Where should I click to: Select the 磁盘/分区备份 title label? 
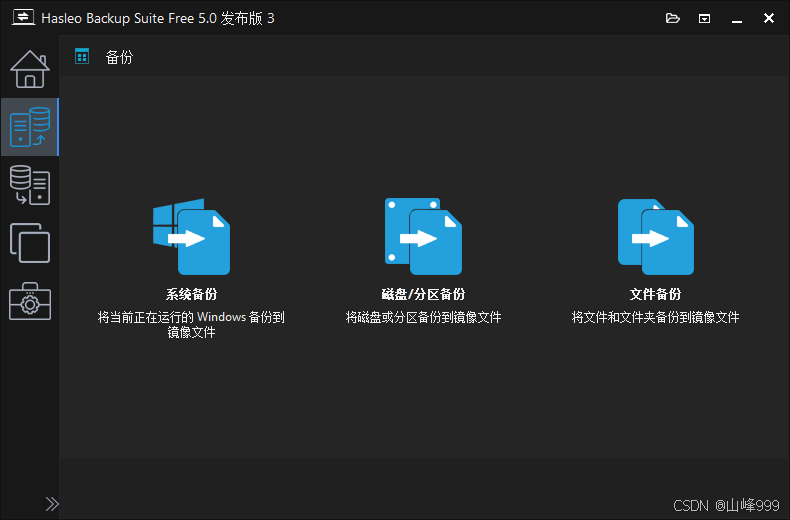click(x=423, y=294)
